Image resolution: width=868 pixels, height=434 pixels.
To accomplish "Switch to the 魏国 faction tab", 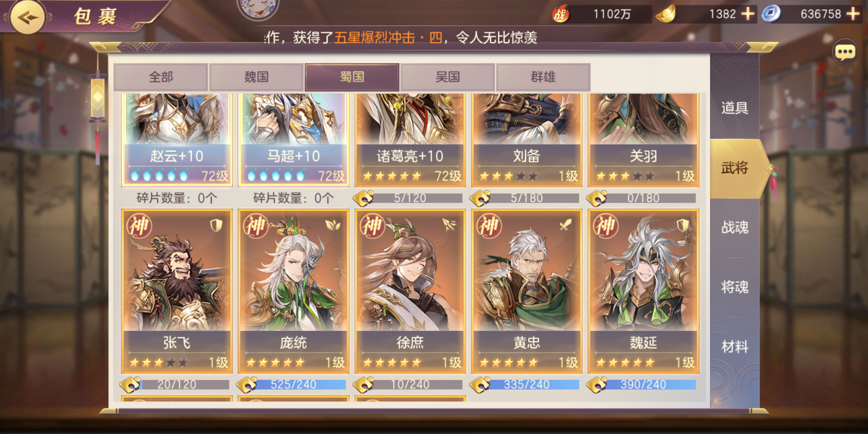I will (256, 77).
